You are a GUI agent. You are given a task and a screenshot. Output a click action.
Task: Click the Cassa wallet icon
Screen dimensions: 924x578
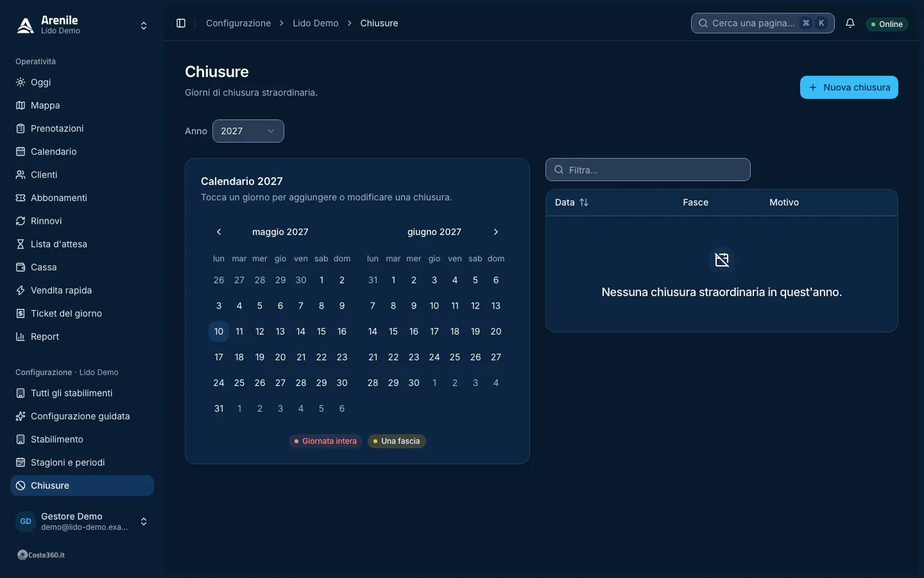21,267
